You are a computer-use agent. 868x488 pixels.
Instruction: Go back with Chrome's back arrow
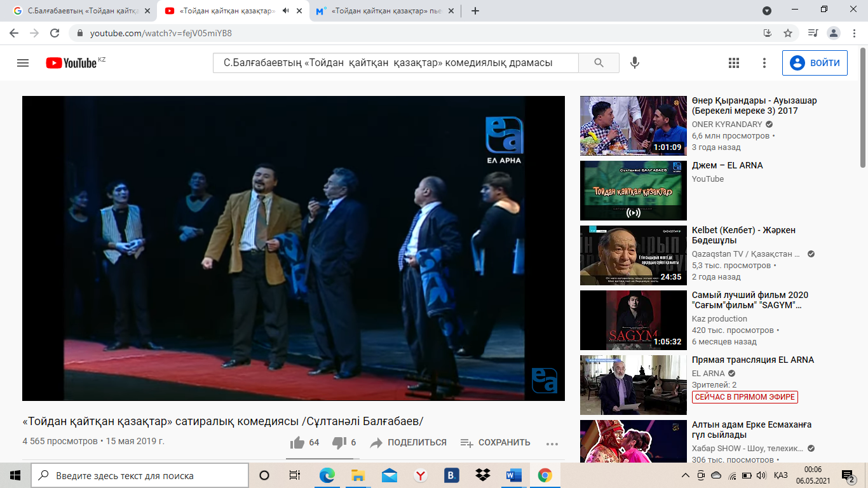click(x=15, y=33)
